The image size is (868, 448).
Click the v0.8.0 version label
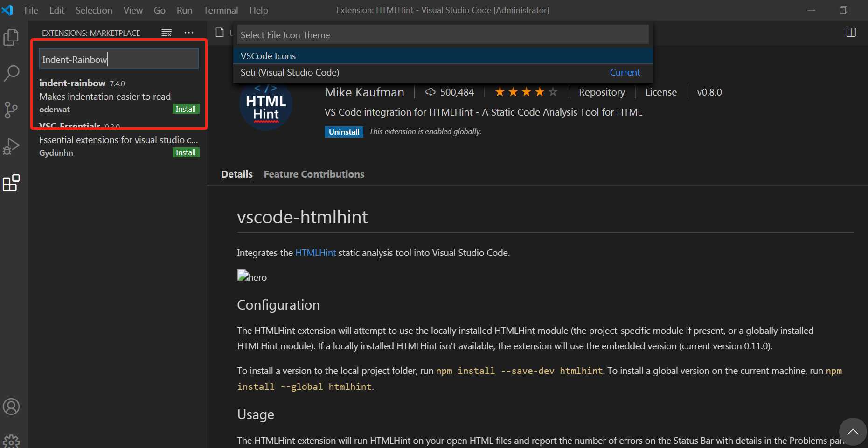(x=709, y=92)
